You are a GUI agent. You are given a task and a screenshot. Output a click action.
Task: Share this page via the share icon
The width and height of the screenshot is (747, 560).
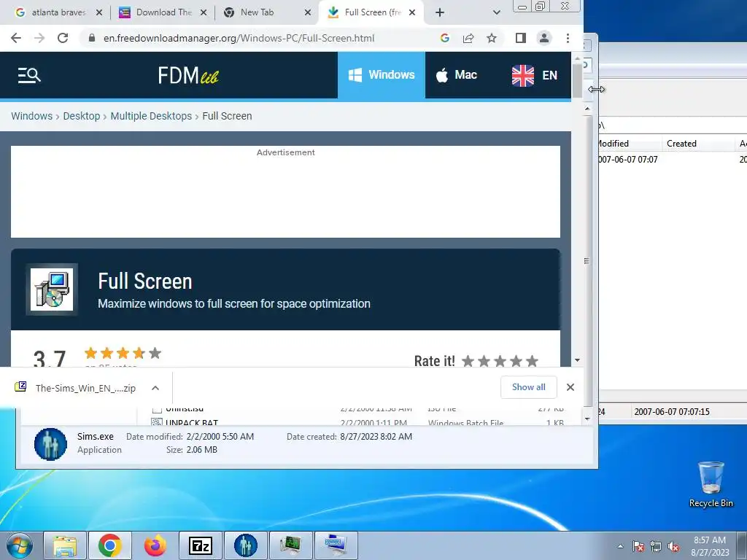pyautogui.click(x=468, y=38)
